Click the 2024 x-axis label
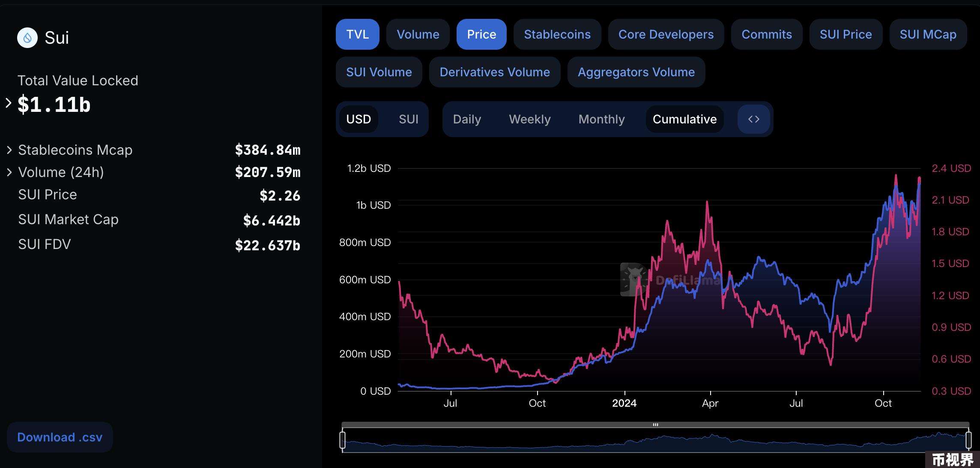The image size is (980, 468). (624, 403)
